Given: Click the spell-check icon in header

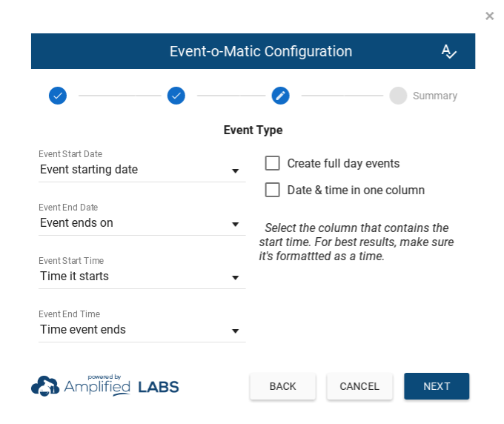Looking at the screenshot, I should pos(448,51).
